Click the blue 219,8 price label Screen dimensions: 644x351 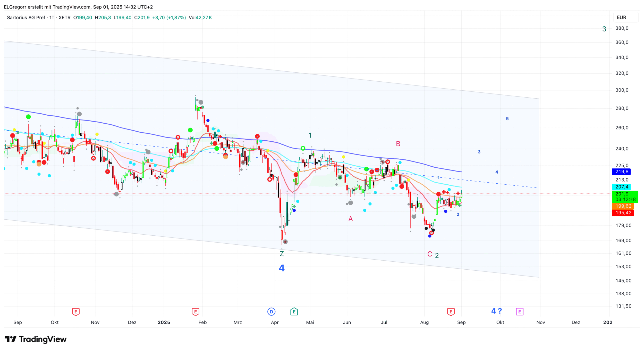pyautogui.click(x=622, y=172)
